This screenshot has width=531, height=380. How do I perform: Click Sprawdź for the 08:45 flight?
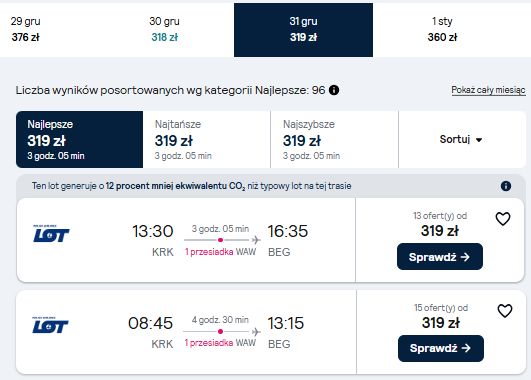441,348
